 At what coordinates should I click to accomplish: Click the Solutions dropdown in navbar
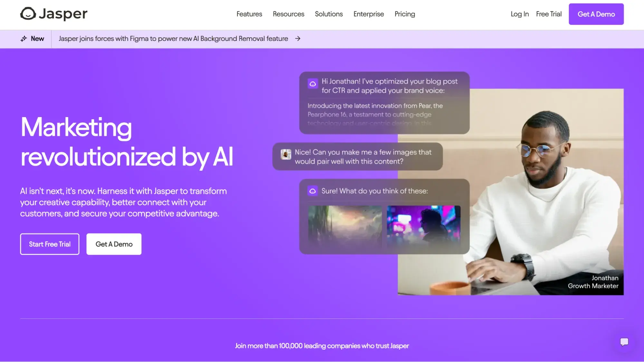pos(329,14)
